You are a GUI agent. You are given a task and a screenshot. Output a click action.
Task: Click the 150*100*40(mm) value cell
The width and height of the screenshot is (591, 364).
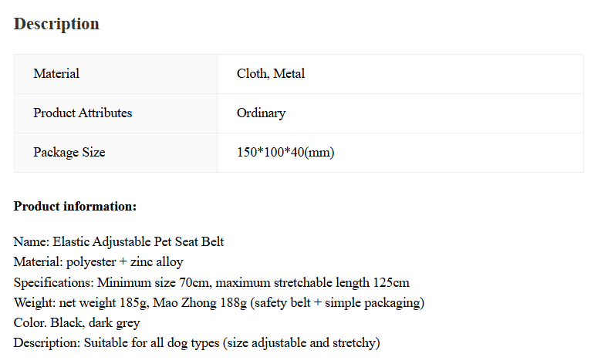click(x=400, y=153)
